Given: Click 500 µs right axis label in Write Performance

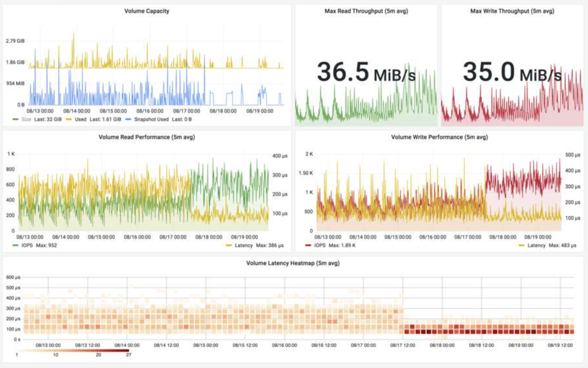Looking at the screenshot, I should tap(573, 155).
